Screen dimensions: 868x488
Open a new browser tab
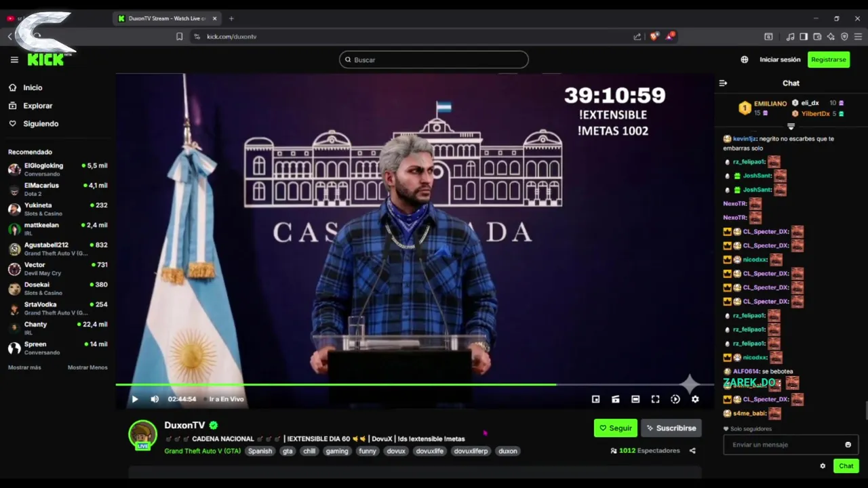click(x=231, y=18)
